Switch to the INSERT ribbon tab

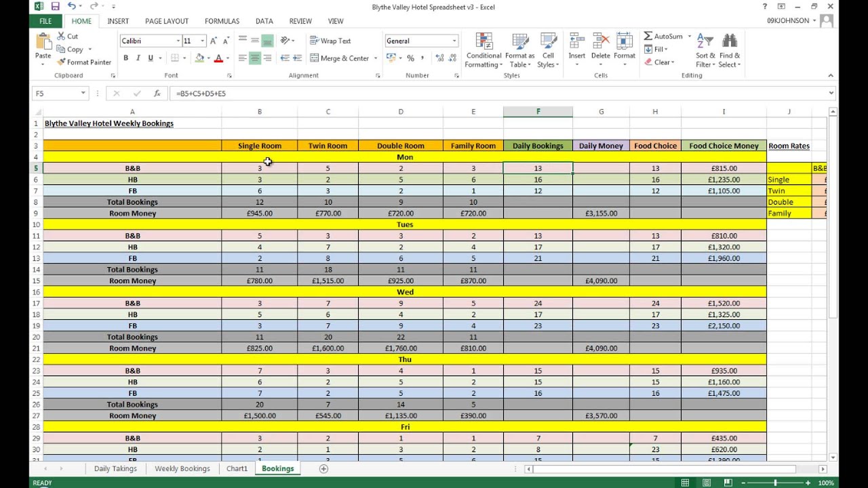[x=118, y=21]
